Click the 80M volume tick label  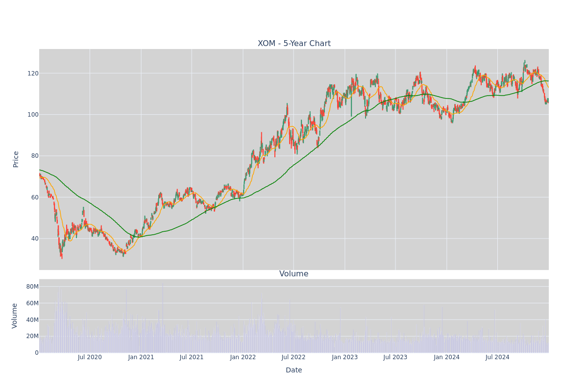coord(32,287)
